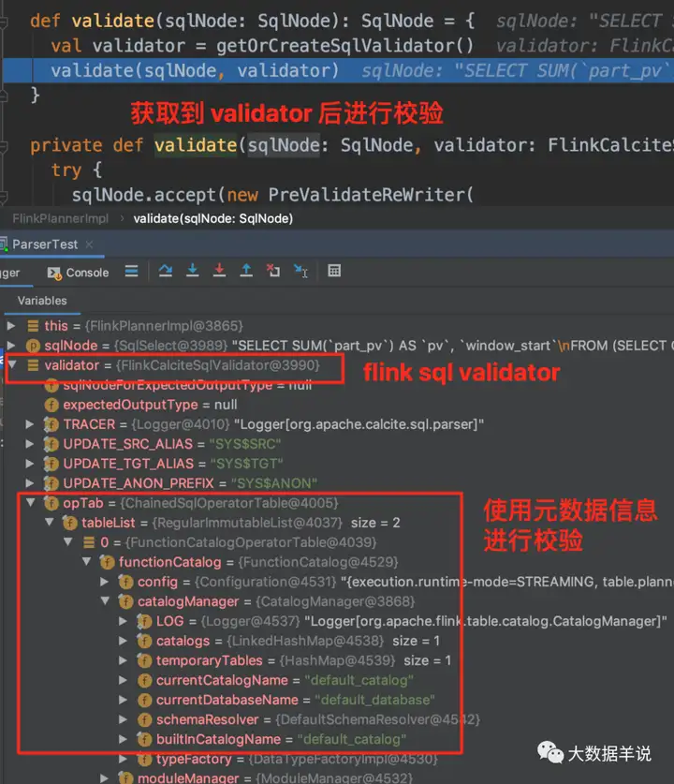Expand the TRACER field node

30,424
